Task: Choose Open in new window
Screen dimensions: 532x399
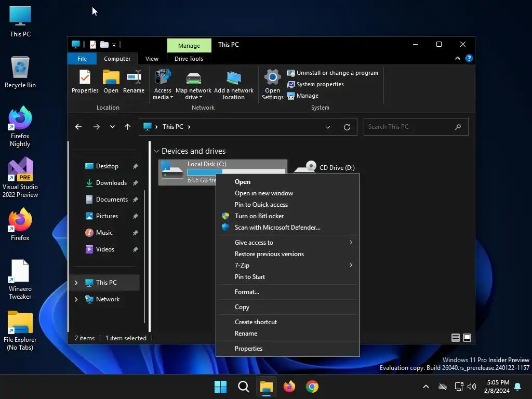Action: [x=288, y=193]
